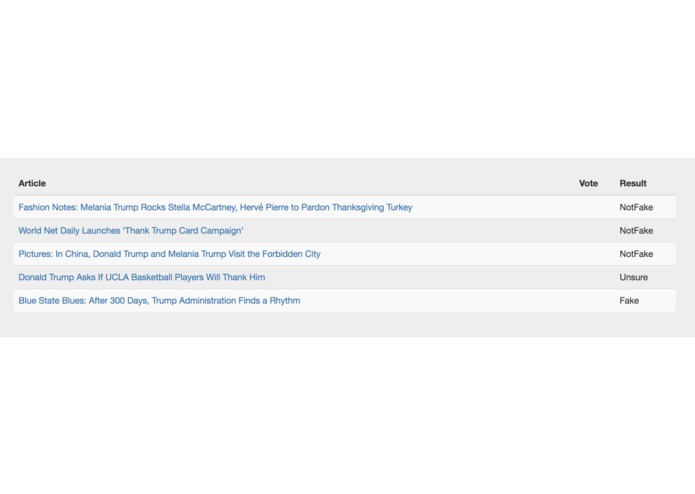Open Blue State Blues 300 Days article

pos(159,301)
